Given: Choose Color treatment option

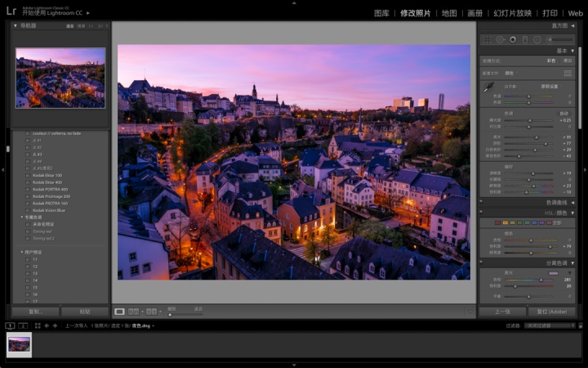Looking at the screenshot, I should pos(551,61).
